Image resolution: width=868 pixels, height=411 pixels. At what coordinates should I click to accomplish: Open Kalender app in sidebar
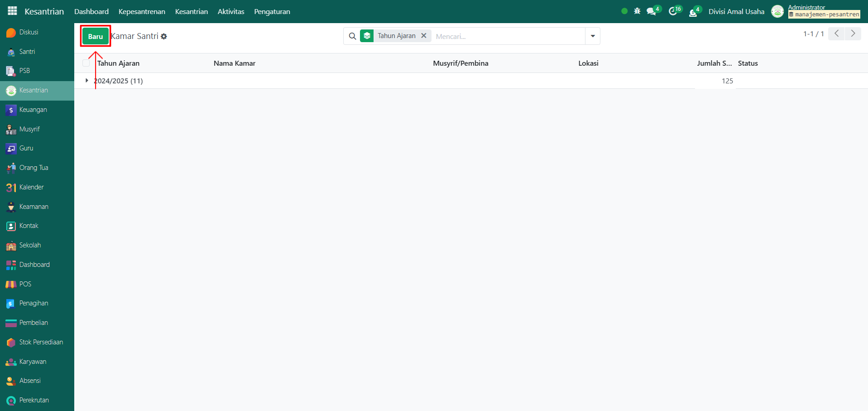(x=31, y=187)
